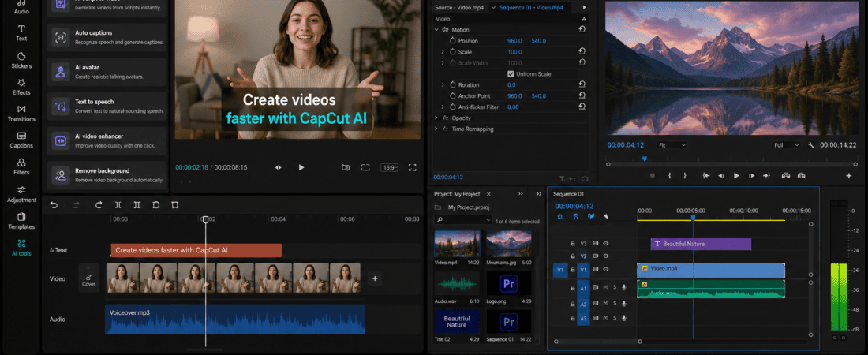868x355 pixels.
Task: Click Mark In brace button
Action: point(669,176)
